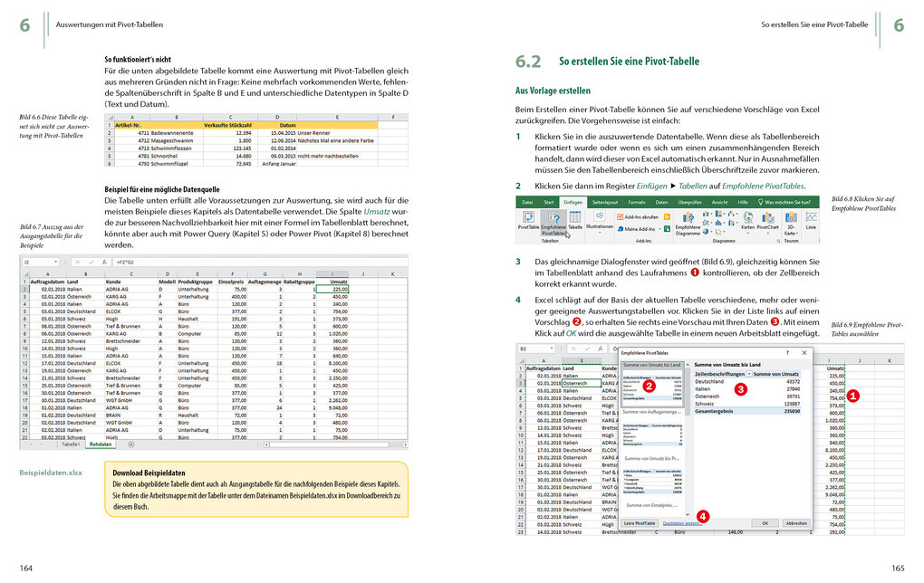Insert a waterfall chart from the Diagramme group
Viewport: 924px width, 583px height.
point(731,215)
